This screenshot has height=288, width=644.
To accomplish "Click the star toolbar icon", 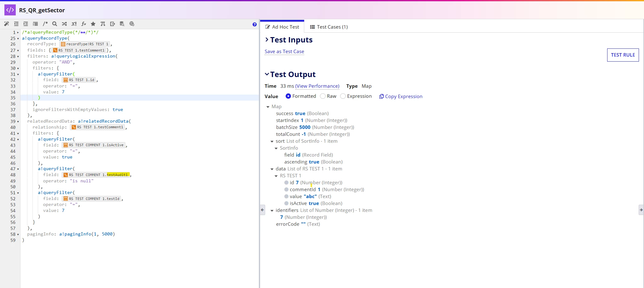I will click(x=93, y=24).
